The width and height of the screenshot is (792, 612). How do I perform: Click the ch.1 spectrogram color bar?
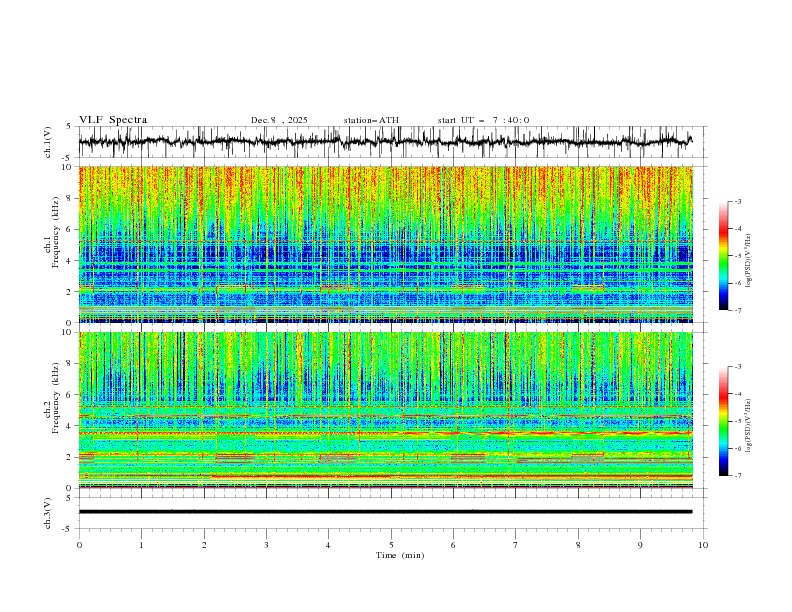[723, 256]
